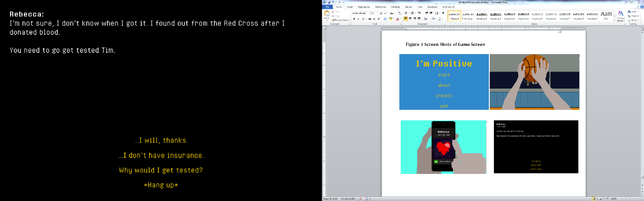Expand the Styles gallery More arrow
This screenshot has width=644, height=201.
615,20
